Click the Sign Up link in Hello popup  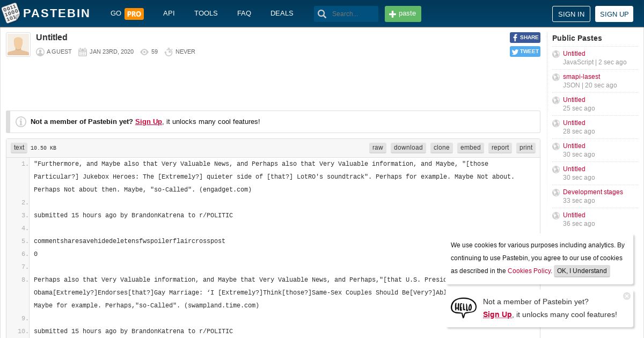tap(497, 314)
